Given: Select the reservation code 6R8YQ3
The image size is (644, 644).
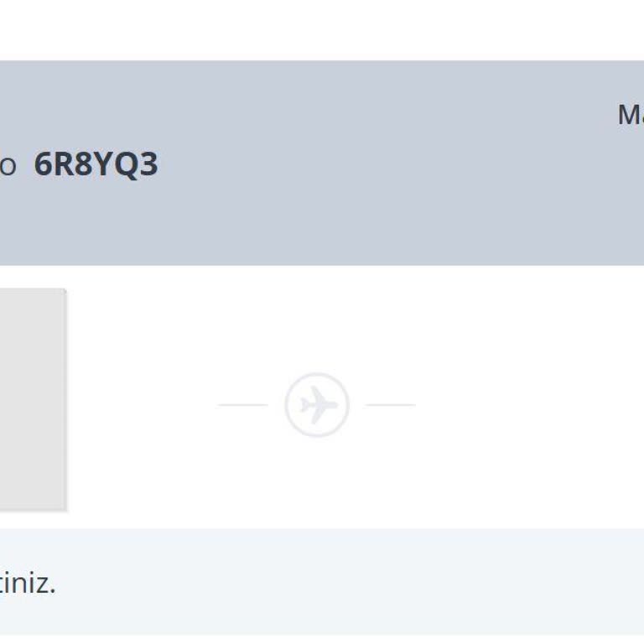Looking at the screenshot, I should 96,165.
